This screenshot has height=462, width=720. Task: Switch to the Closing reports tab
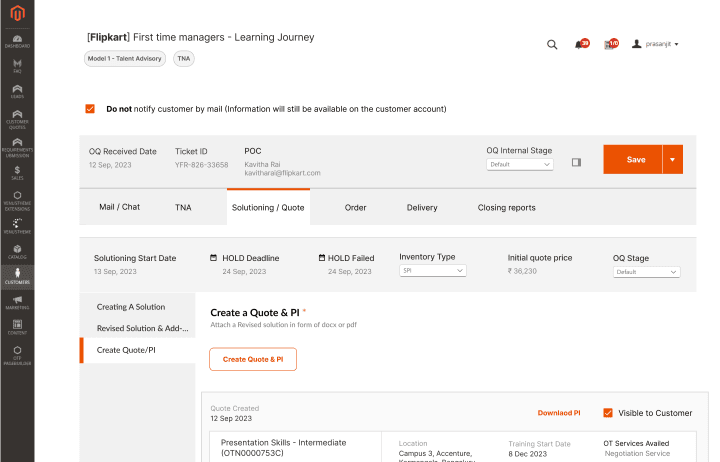pos(506,208)
